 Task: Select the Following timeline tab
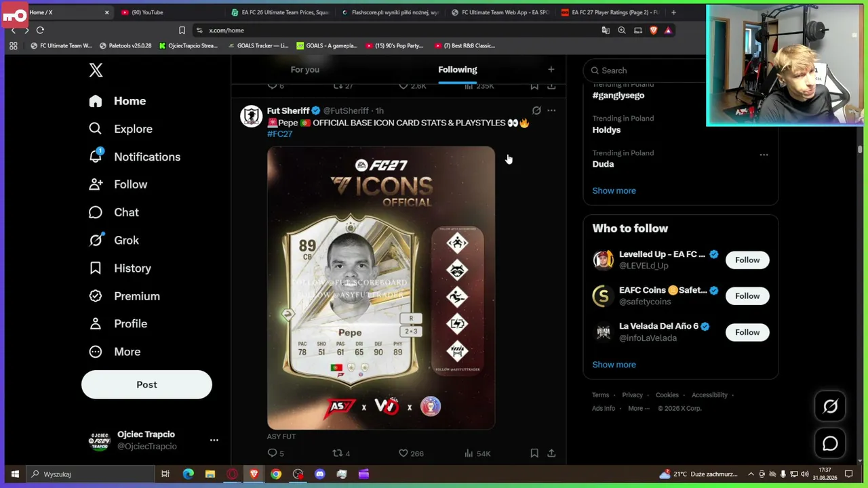click(x=458, y=70)
